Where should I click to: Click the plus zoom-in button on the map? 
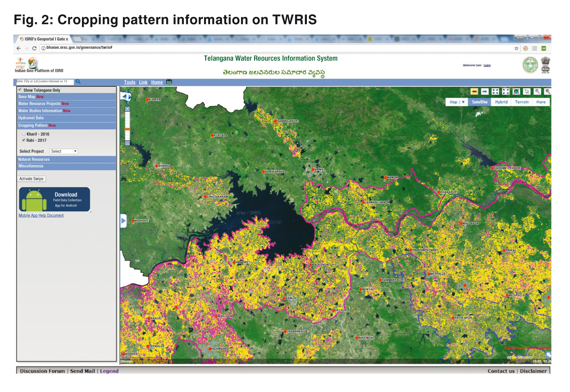(x=127, y=109)
